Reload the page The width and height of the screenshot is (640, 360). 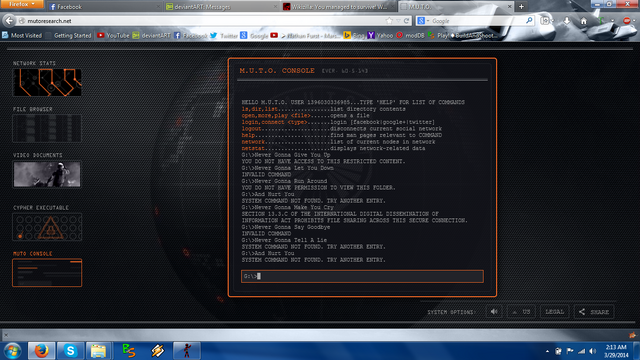406,21
